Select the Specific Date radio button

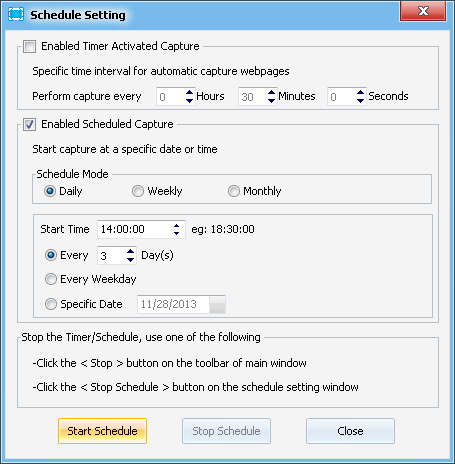(51, 304)
